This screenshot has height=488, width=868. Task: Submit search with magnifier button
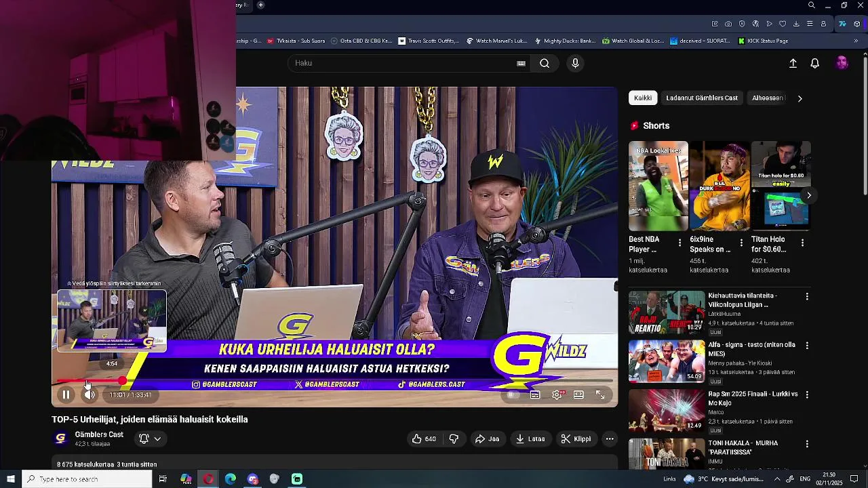[545, 63]
